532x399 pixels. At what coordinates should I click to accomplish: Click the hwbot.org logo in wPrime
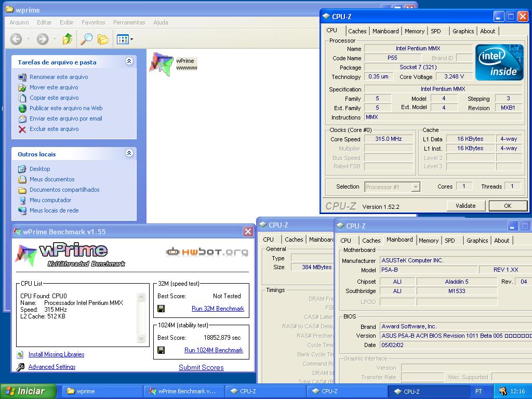pos(207,252)
